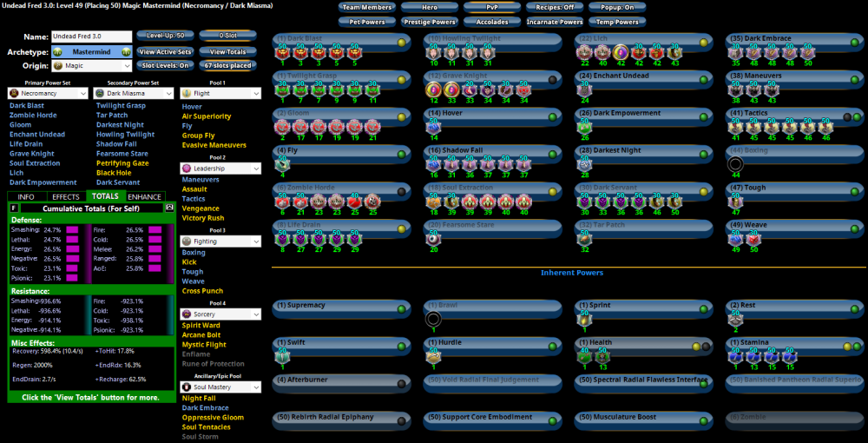The height and width of the screenshot is (443, 868).
Task: Click the empty enhancement slot under Boxing
Action: coord(735,163)
